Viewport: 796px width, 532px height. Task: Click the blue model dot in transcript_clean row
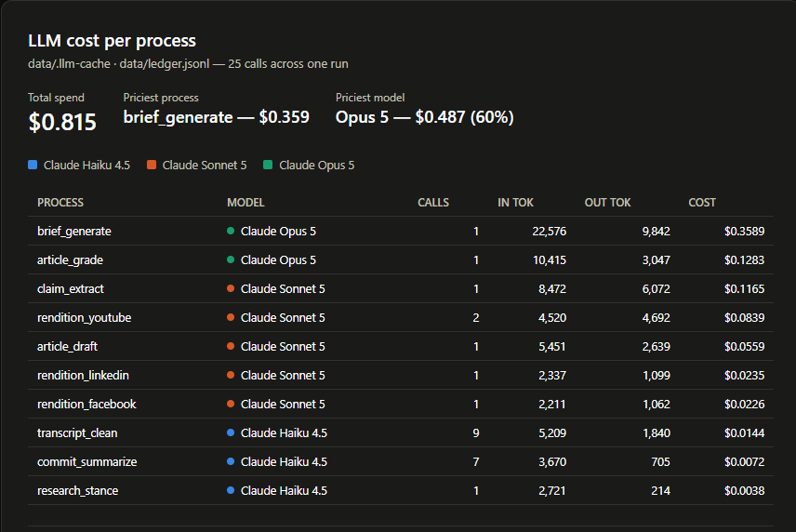pos(231,433)
